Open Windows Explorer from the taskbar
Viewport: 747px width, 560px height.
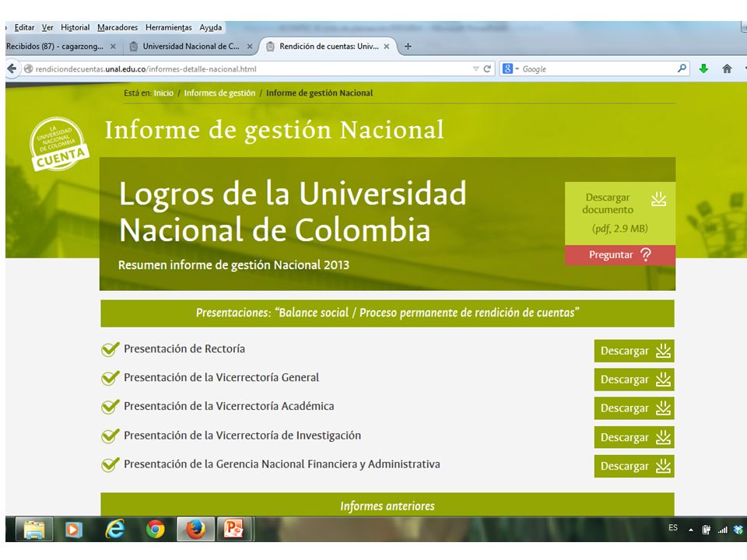pyautogui.click(x=33, y=529)
